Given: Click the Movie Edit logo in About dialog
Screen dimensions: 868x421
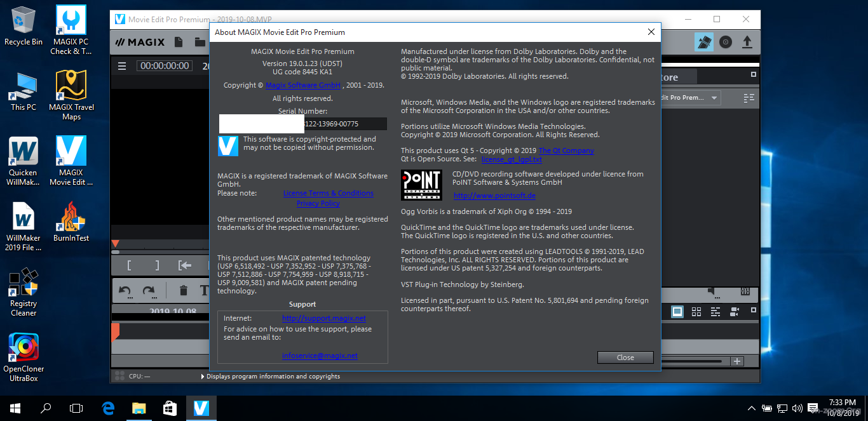Looking at the screenshot, I should tap(228, 145).
